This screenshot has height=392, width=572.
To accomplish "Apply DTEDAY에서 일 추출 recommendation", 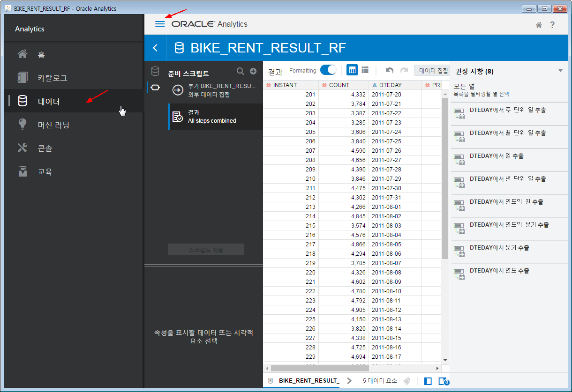I will [x=509, y=160].
